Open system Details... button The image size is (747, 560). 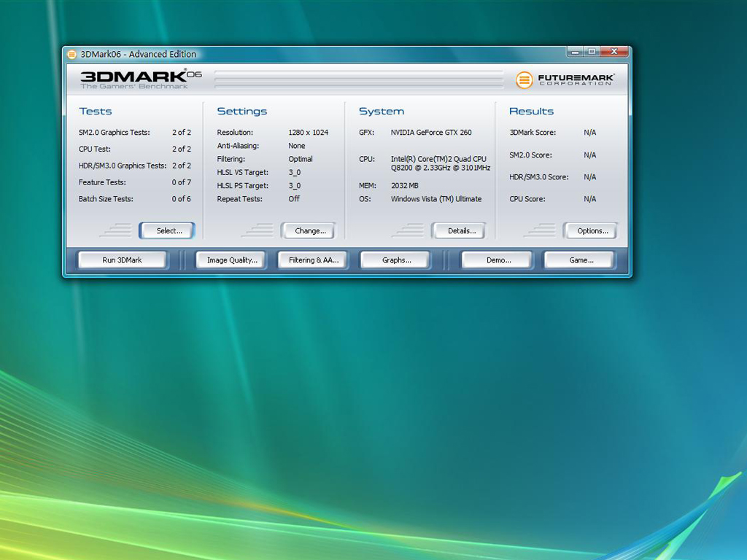tap(460, 231)
